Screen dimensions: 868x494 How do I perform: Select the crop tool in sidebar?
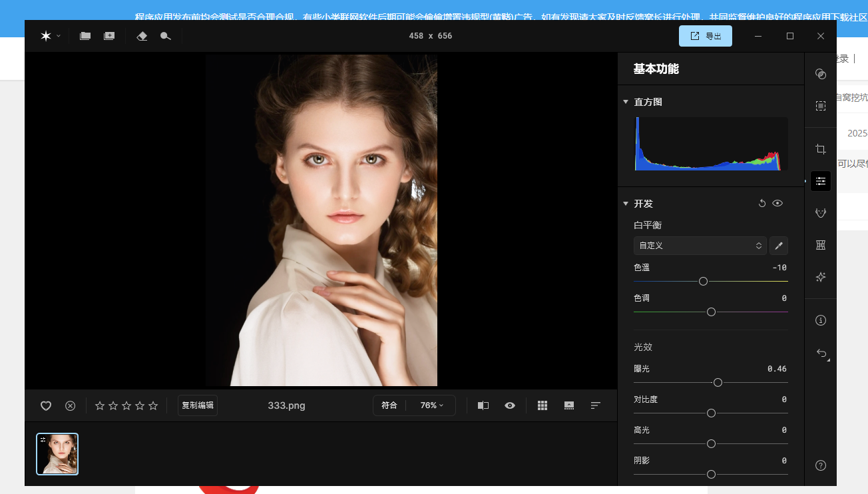[x=821, y=149]
